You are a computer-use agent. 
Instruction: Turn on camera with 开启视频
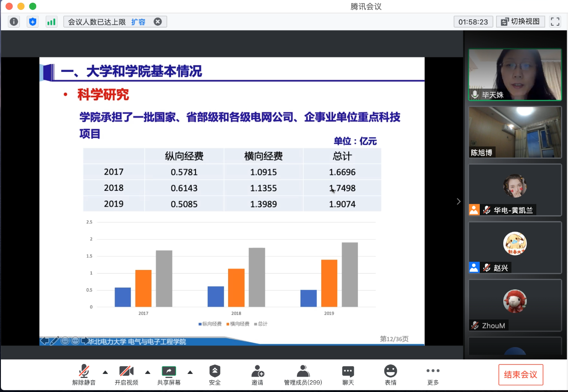(126, 375)
